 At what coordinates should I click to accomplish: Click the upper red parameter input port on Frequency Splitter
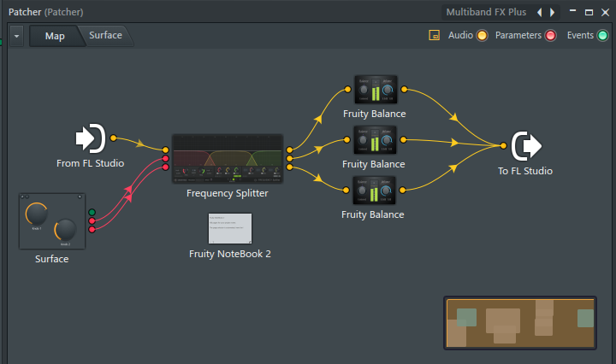165,158
